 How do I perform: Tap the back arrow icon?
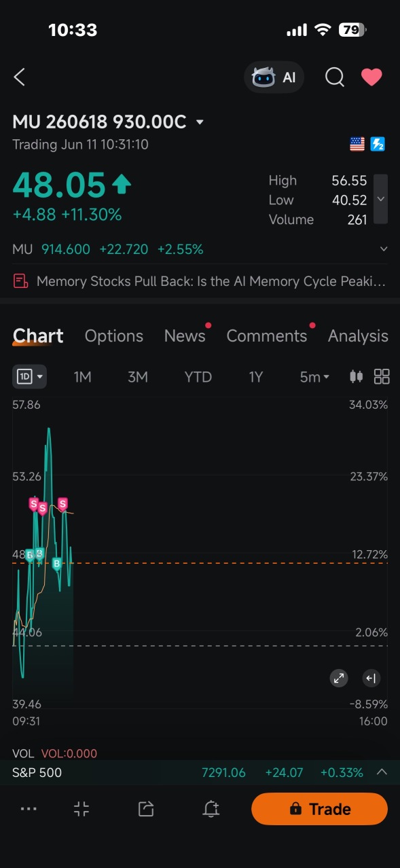20,77
